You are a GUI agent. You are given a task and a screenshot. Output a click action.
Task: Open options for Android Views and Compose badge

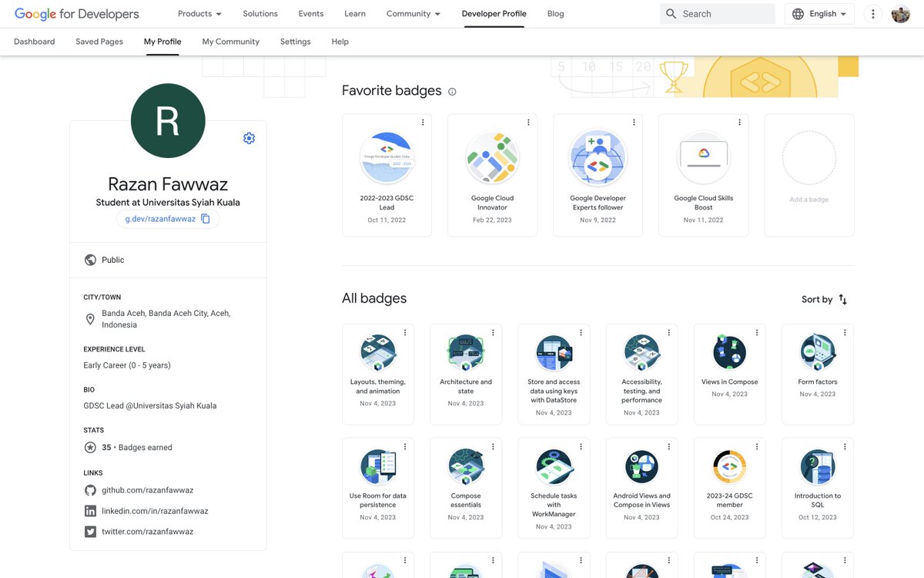tap(668, 447)
